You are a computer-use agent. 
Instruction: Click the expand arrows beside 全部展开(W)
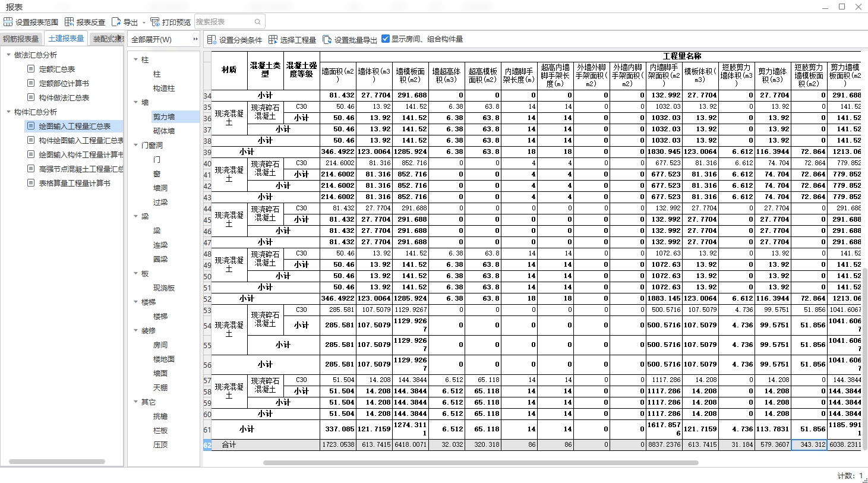click(195, 39)
